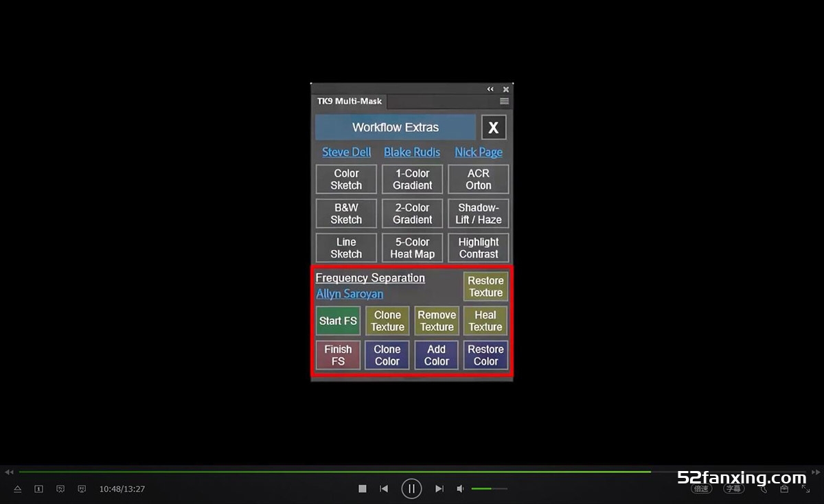
Task: Click the red Finish FS button
Action: [x=338, y=355]
